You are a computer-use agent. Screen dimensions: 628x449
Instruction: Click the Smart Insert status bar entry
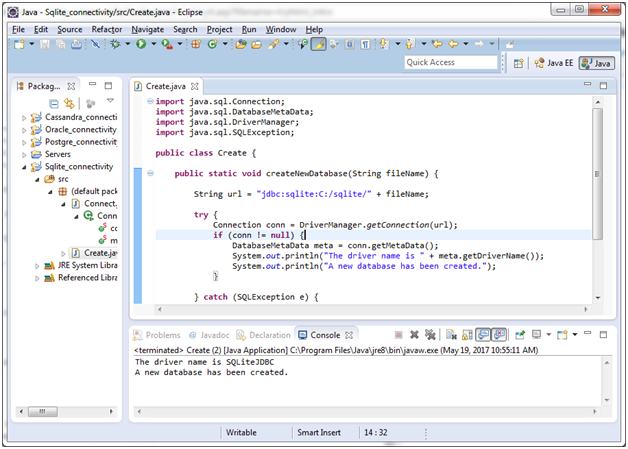click(319, 433)
